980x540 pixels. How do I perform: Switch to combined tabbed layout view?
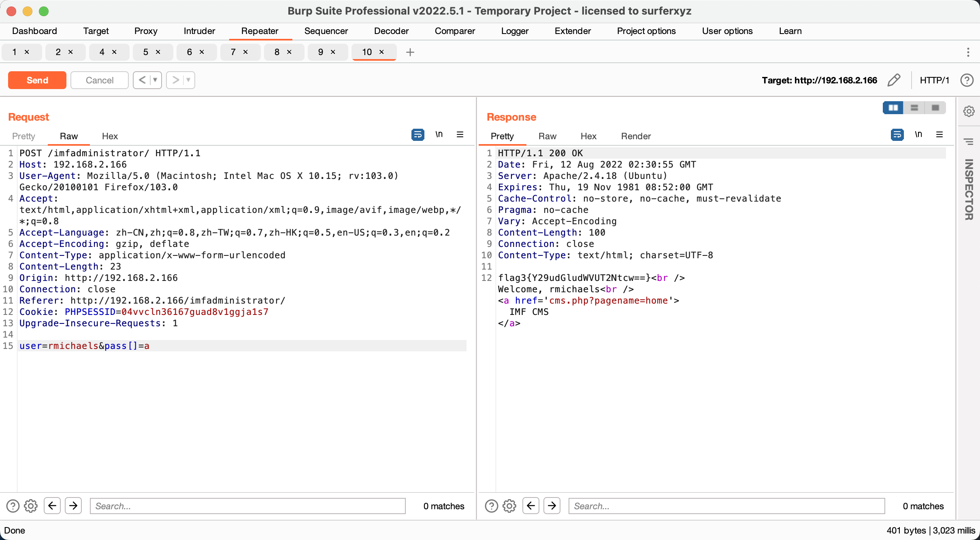tap(935, 108)
